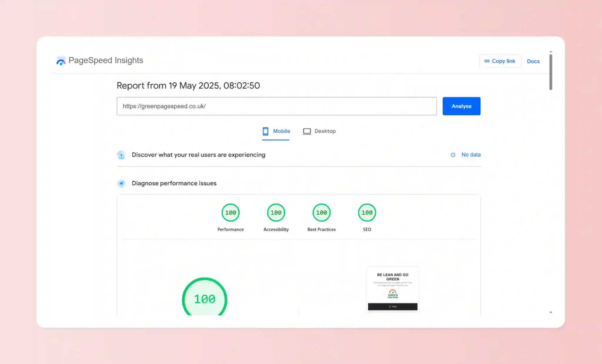Click Diagnose performance issues heading
This screenshot has height=364, width=602.
click(x=174, y=183)
